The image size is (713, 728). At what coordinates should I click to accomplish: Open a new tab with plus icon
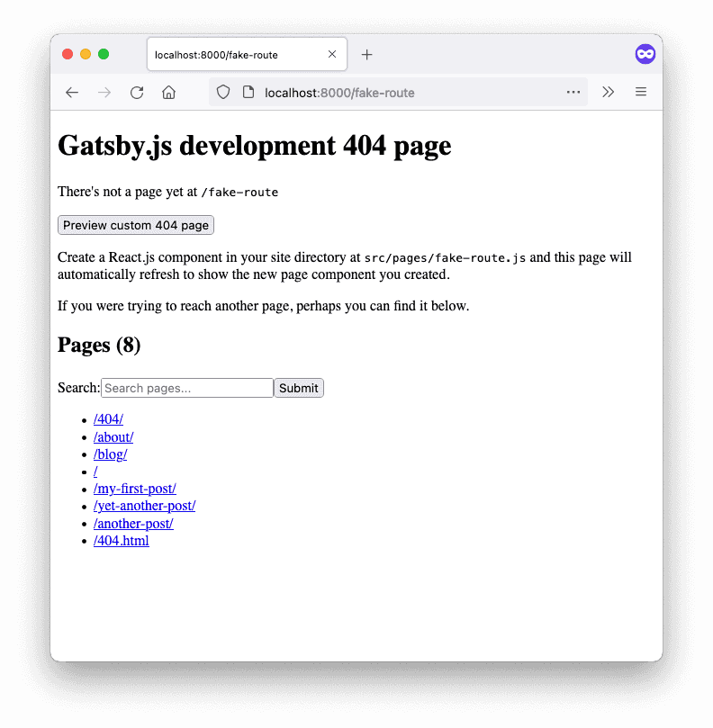click(366, 55)
